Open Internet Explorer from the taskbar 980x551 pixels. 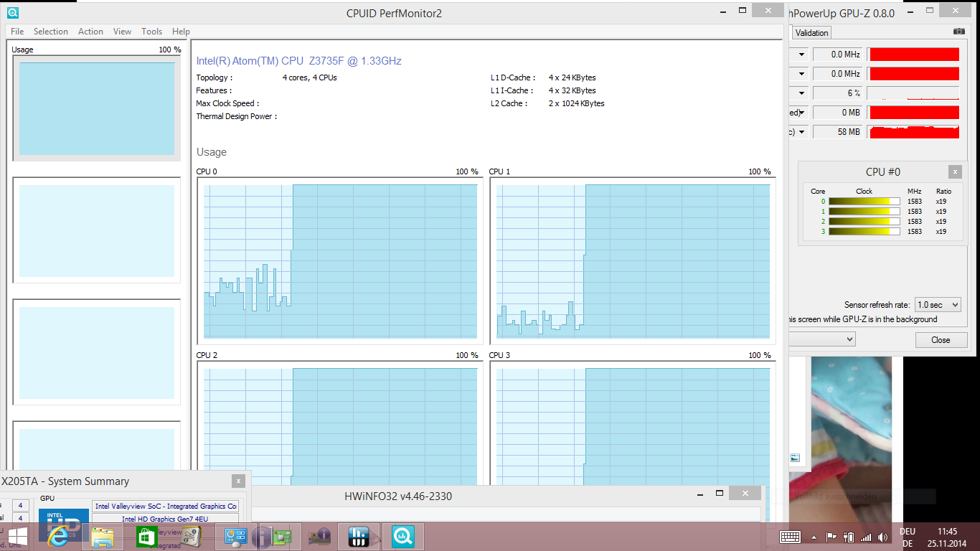click(58, 537)
